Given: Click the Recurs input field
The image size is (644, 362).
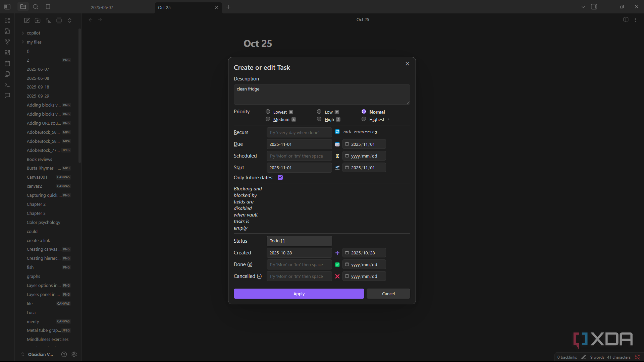Looking at the screenshot, I should click(x=299, y=132).
